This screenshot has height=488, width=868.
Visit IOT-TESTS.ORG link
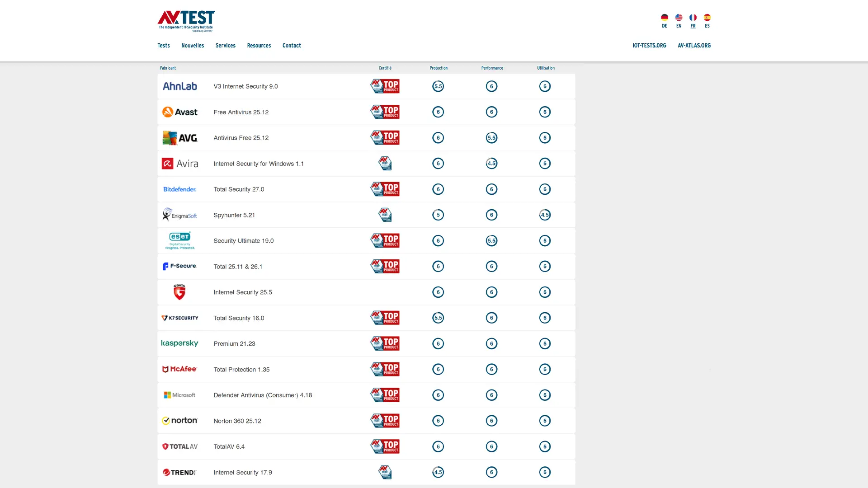[x=649, y=46]
